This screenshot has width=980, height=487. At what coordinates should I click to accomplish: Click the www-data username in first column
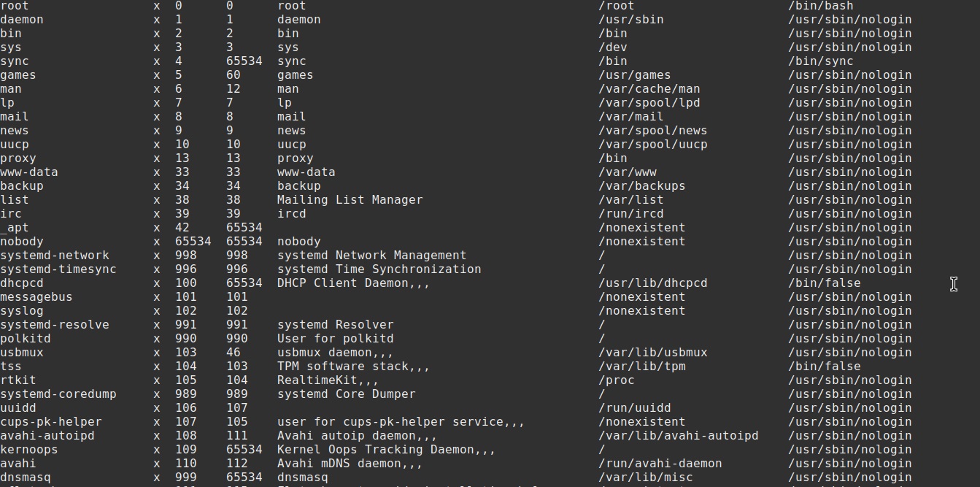[x=29, y=172]
